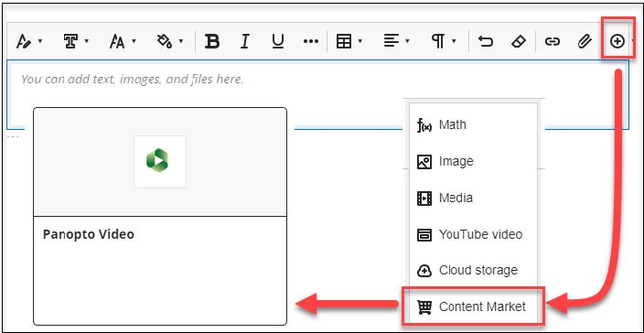644x333 pixels.
Task: Expand the alignment dropdown arrow
Action: [407, 41]
